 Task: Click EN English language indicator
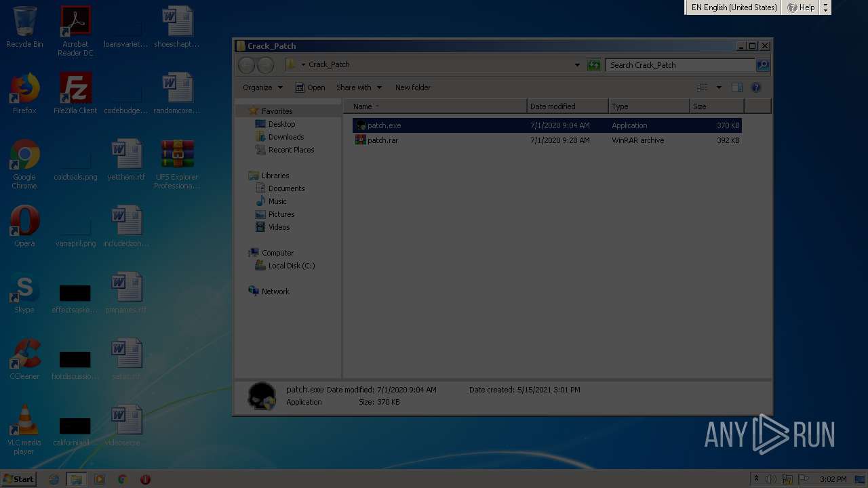734,7
